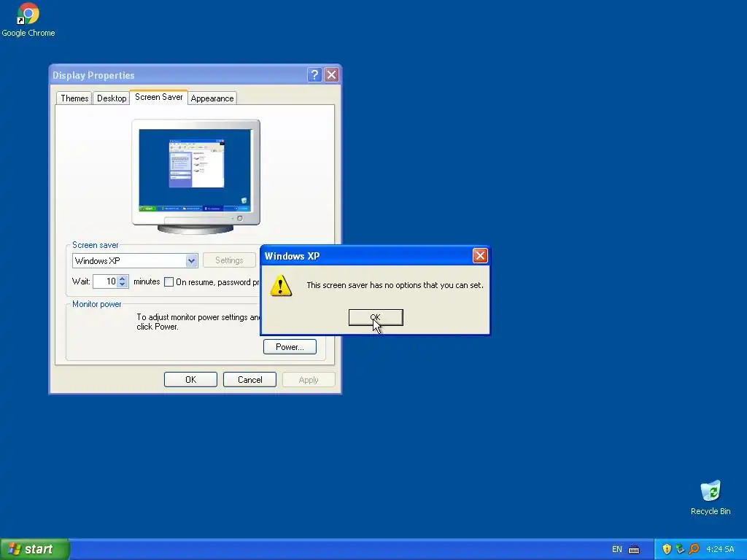The width and height of the screenshot is (747, 560).
Task: Click the help question mark in Display Properties
Action: coord(314,75)
